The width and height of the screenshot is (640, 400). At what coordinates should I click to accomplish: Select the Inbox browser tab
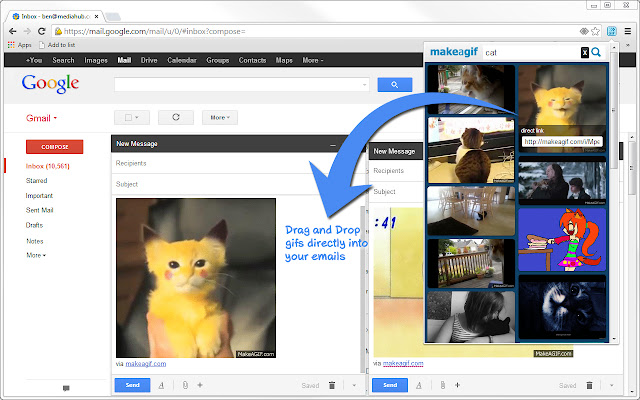point(55,16)
